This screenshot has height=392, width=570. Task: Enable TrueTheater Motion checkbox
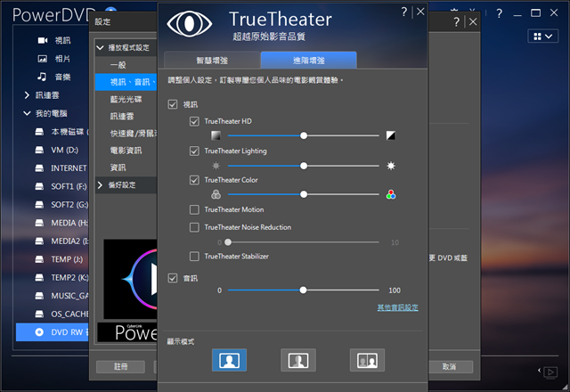tap(194, 209)
